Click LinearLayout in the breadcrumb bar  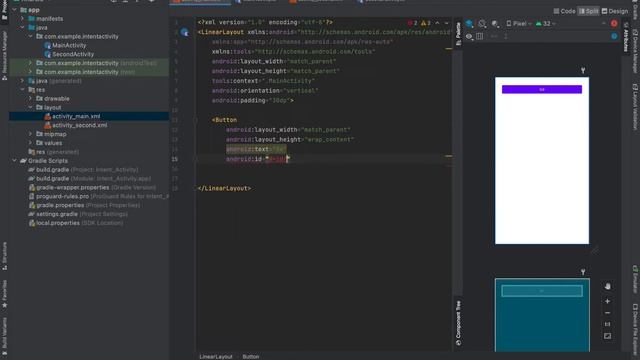click(216, 356)
